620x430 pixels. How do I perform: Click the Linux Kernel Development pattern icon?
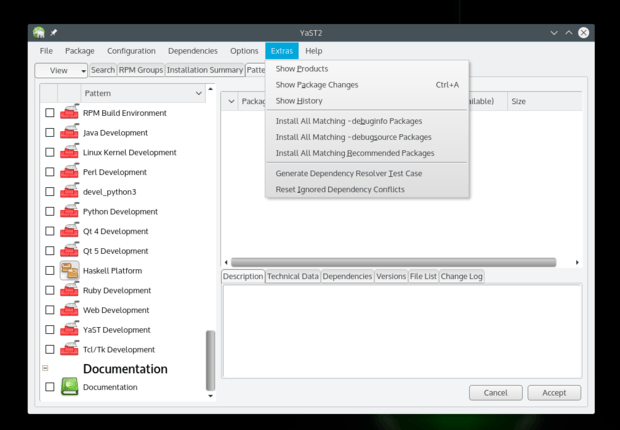tap(69, 152)
